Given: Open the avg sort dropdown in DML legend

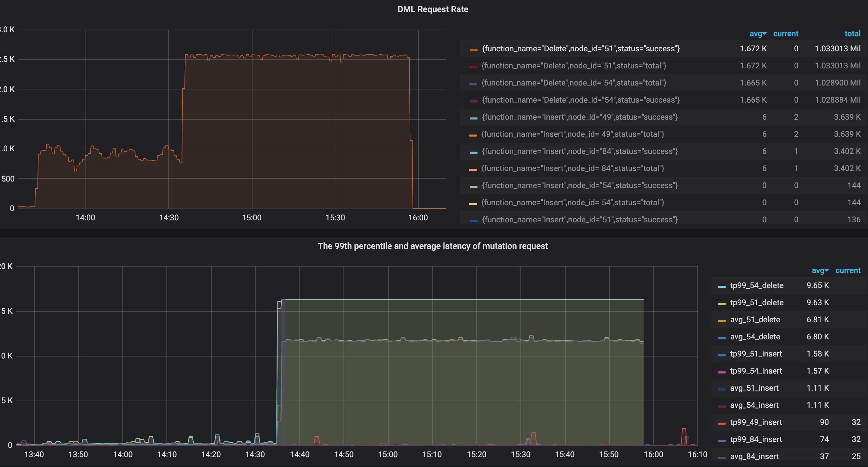Looking at the screenshot, I should (758, 34).
